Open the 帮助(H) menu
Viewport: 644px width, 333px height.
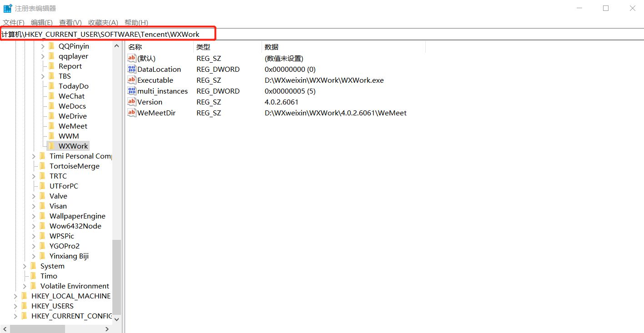[x=136, y=22]
